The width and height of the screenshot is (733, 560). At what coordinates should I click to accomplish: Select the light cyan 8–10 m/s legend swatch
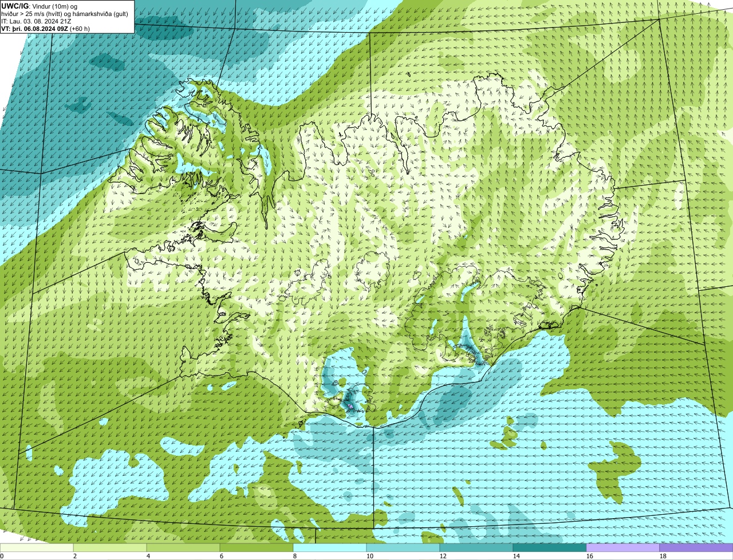330,548
